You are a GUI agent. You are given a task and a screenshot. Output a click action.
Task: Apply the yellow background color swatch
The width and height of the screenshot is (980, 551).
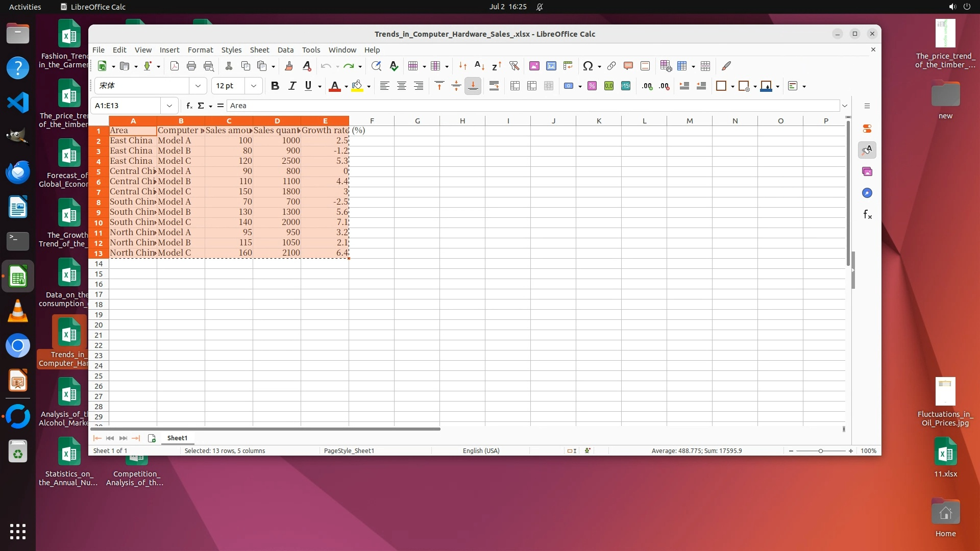[357, 86]
